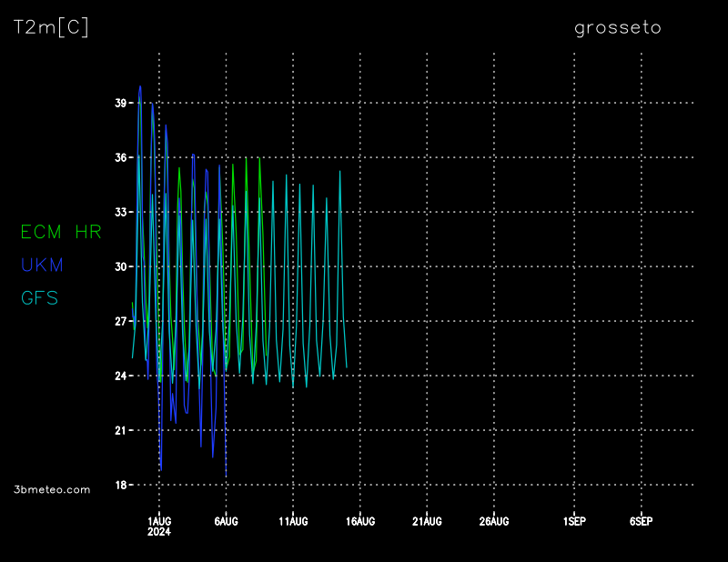Click the 24 degree axis label
This screenshot has height=562, width=728.
coord(120,376)
